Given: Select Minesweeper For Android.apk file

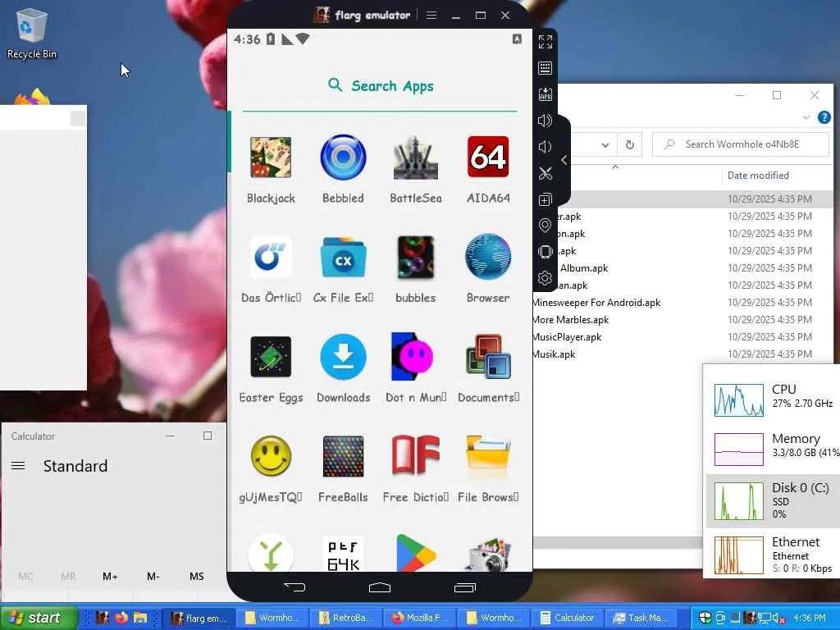Looking at the screenshot, I should 596,302.
